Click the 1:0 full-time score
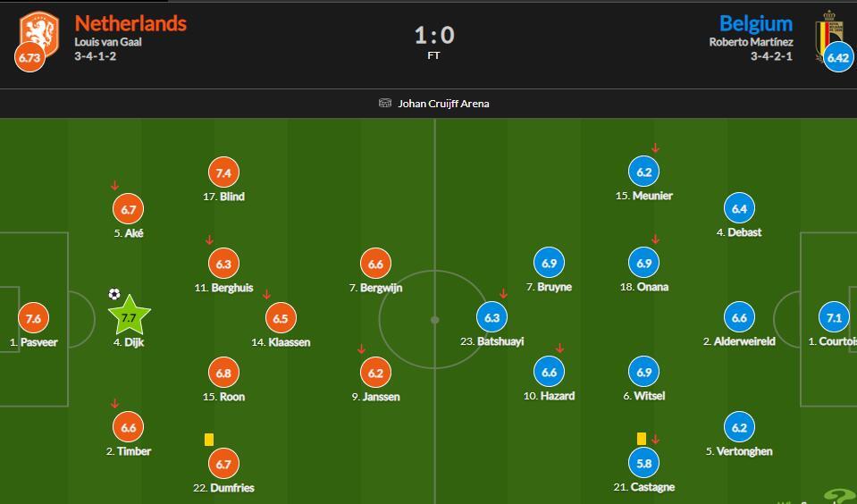857x504 pixels. (x=434, y=36)
